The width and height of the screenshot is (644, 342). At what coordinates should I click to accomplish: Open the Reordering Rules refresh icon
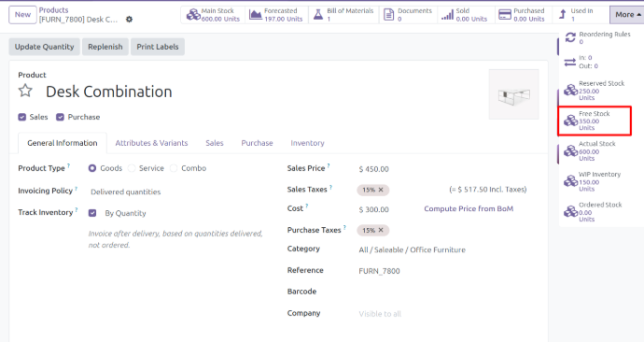click(570, 37)
